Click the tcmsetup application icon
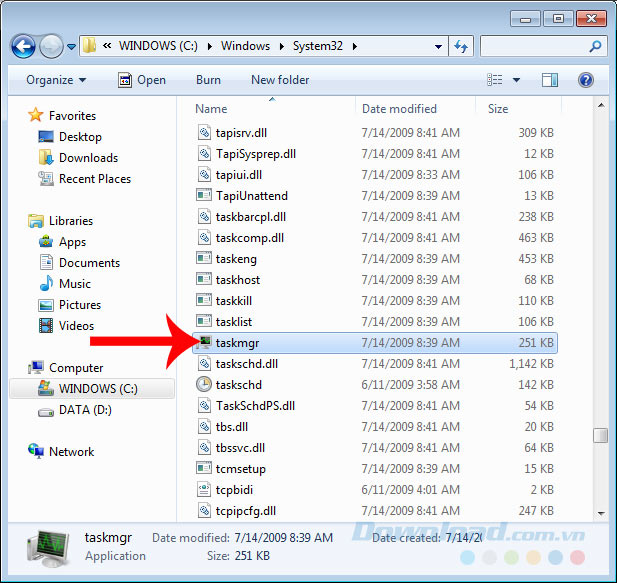This screenshot has width=617, height=583. [204, 468]
